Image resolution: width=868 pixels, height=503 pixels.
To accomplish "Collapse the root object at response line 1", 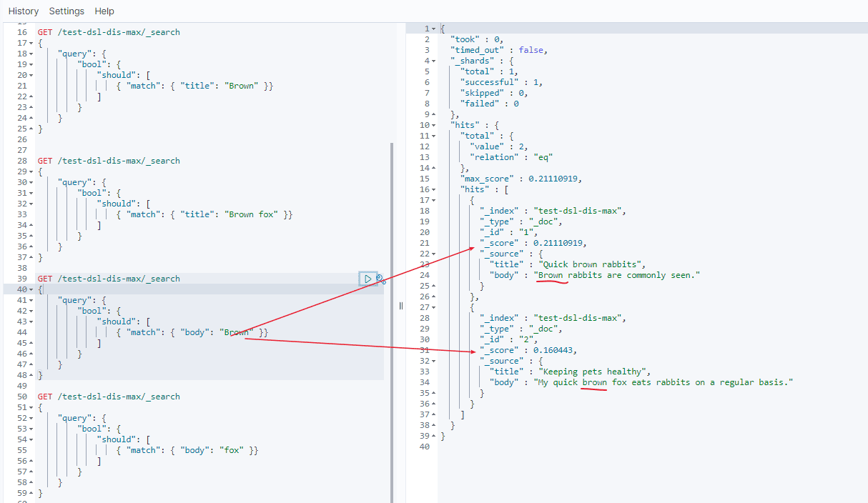I will point(433,29).
